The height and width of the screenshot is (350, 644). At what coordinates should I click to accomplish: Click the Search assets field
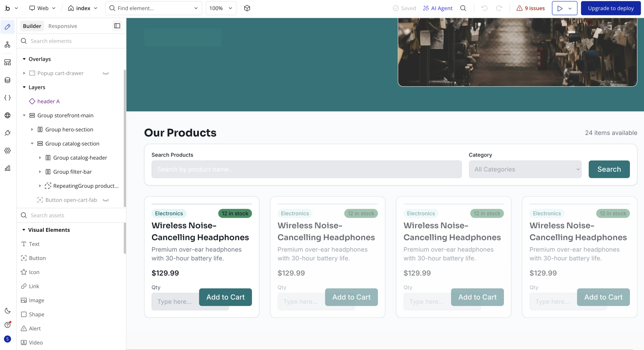[71, 215]
